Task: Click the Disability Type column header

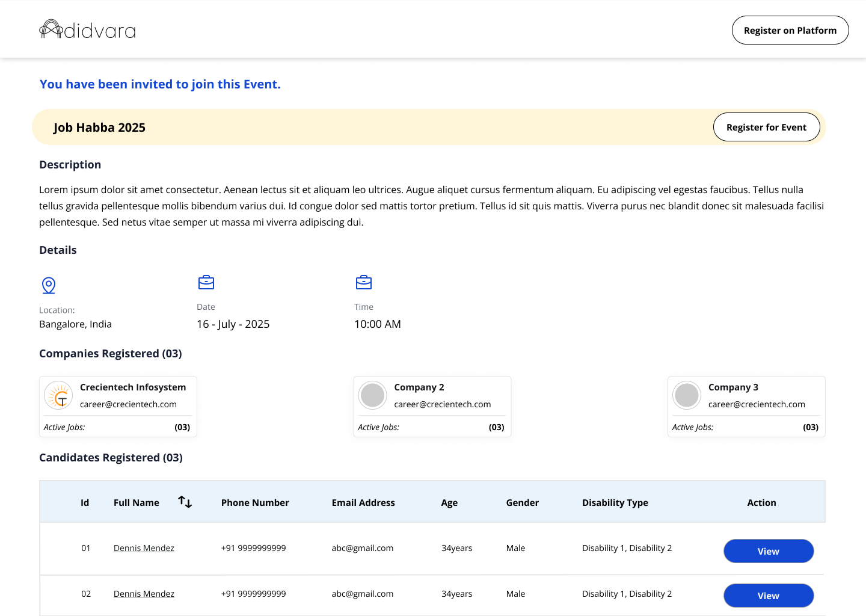Action: (x=615, y=503)
